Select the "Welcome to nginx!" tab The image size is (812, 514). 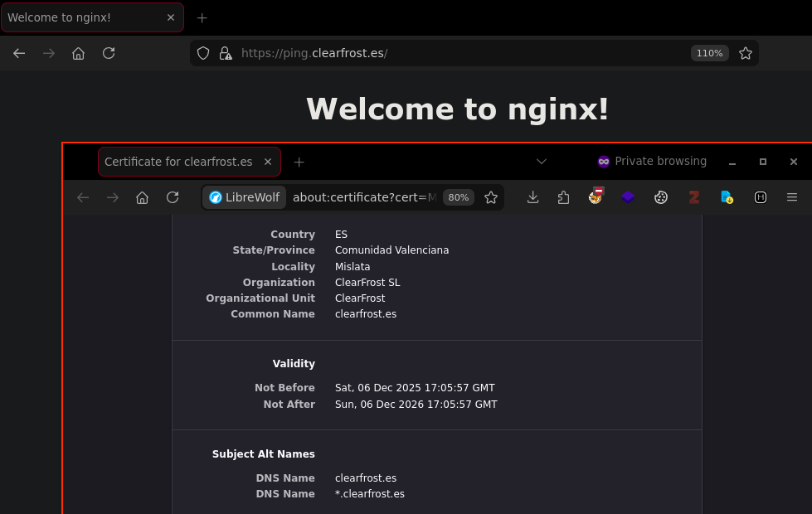click(83, 17)
